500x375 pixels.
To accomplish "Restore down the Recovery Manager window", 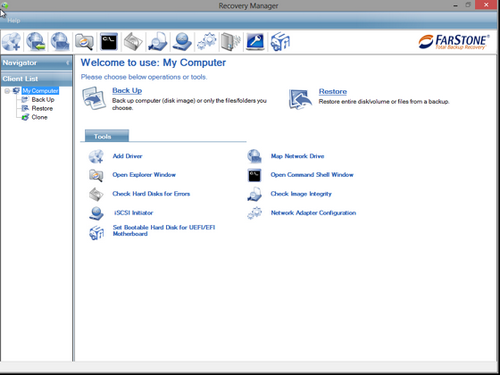I will [468, 5].
